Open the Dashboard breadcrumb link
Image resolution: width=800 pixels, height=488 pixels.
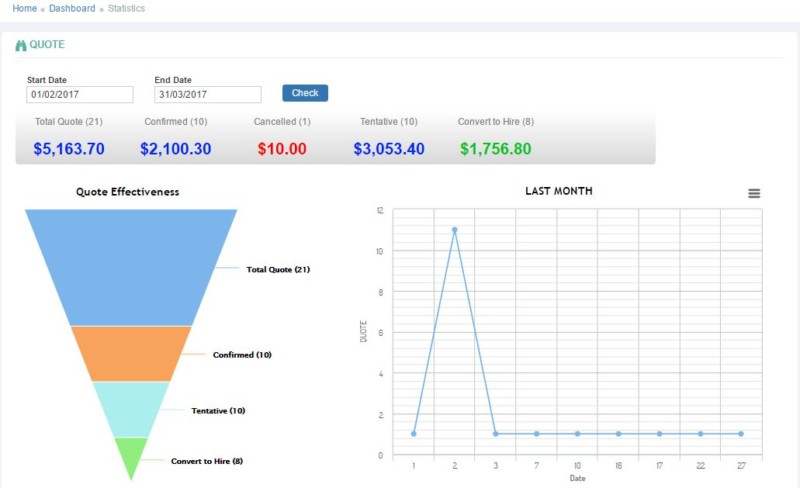point(72,8)
